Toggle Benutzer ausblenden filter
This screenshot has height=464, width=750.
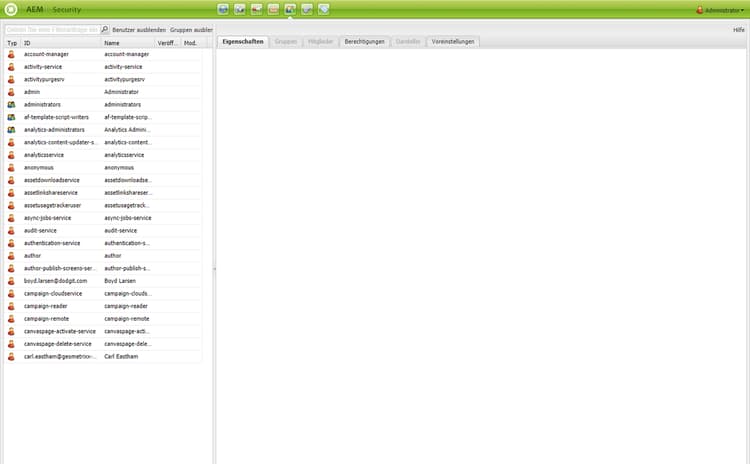coord(139,30)
